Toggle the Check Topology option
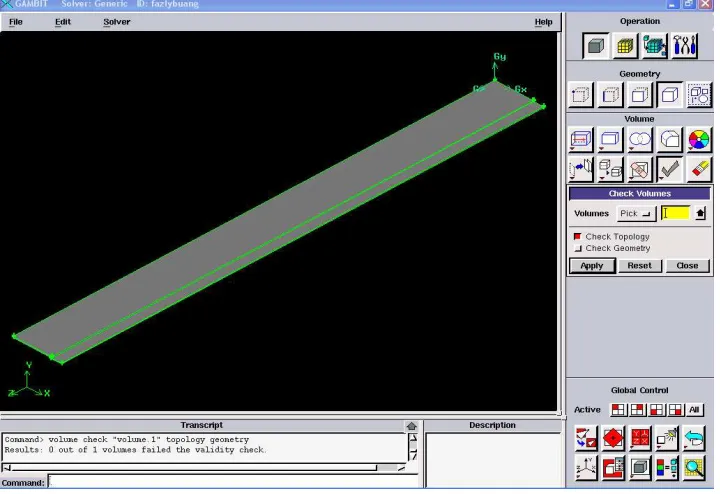Viewport: 720px width, 494px height. pos(578,236)
